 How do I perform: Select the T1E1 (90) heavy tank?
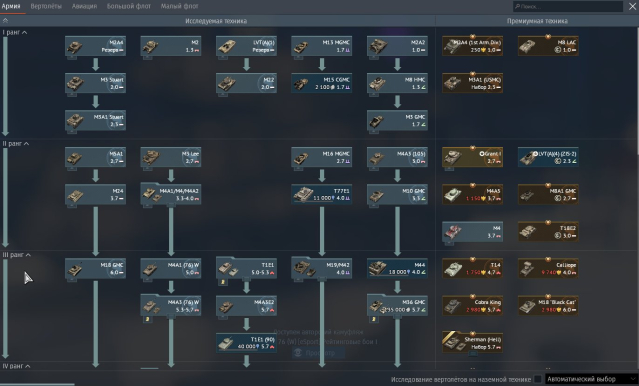(246, 343)
